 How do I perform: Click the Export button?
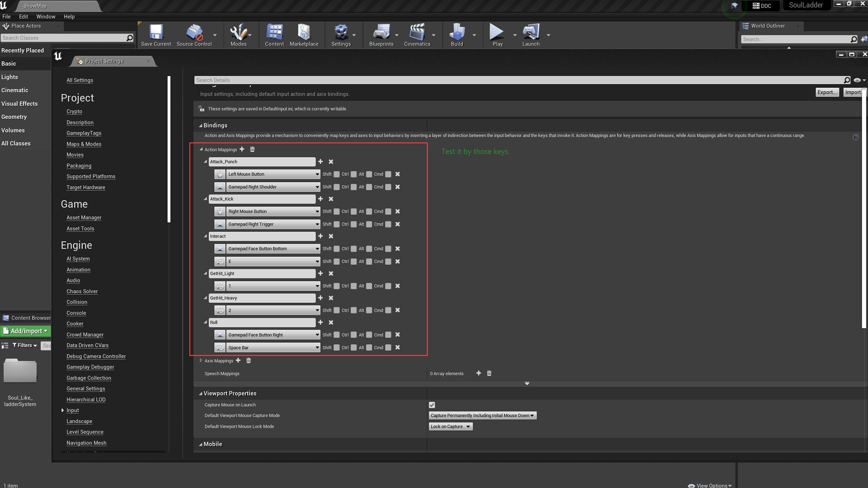point(827,92)
